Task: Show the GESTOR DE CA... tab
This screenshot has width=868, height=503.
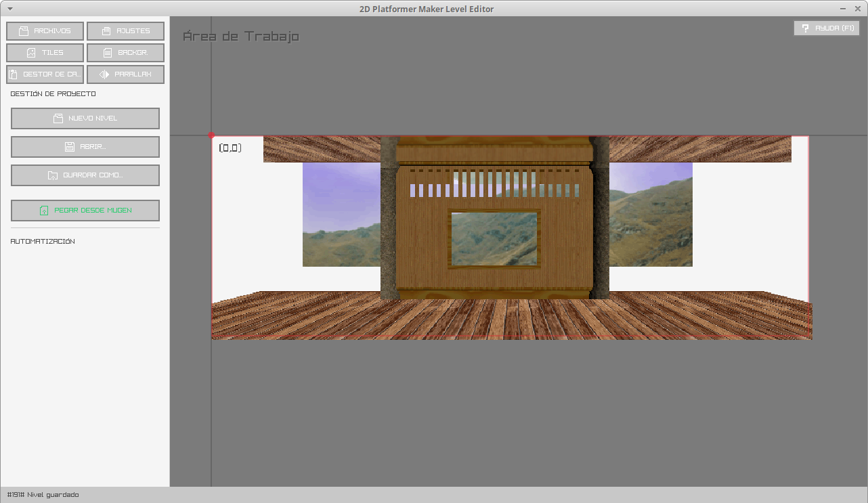Action: click(45, 74)
